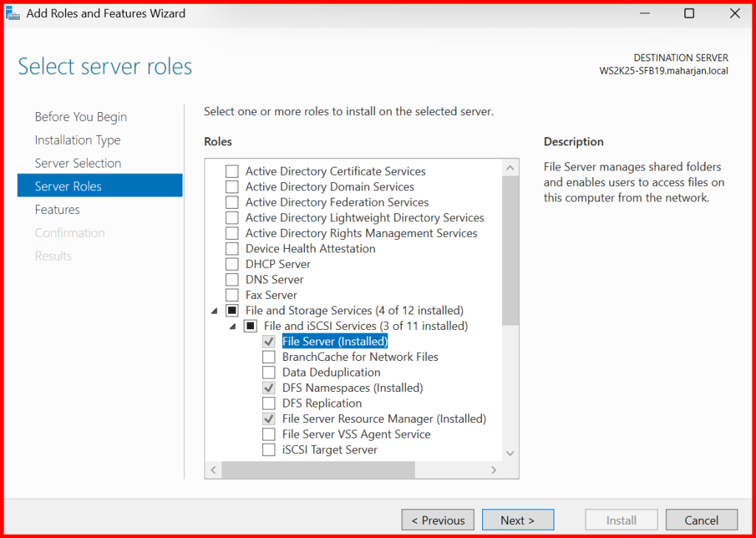Enable the DHCP Server role checkbox

pos(232,264)
